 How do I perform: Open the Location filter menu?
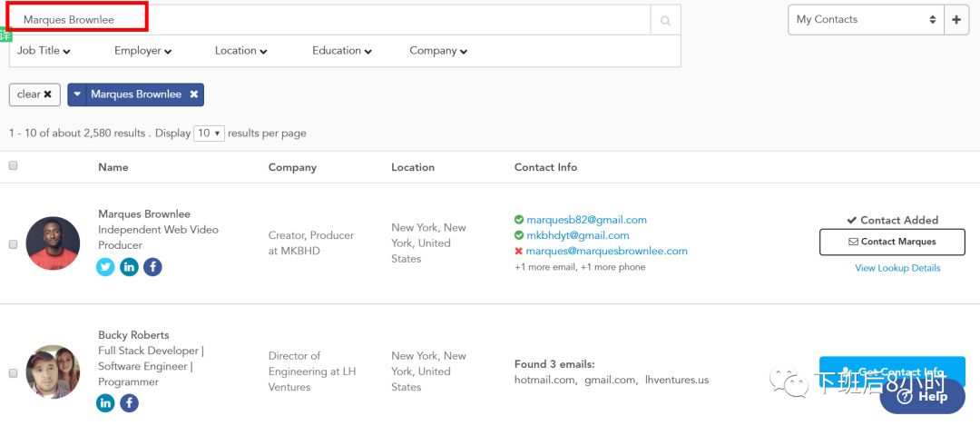tap(240, 51)
